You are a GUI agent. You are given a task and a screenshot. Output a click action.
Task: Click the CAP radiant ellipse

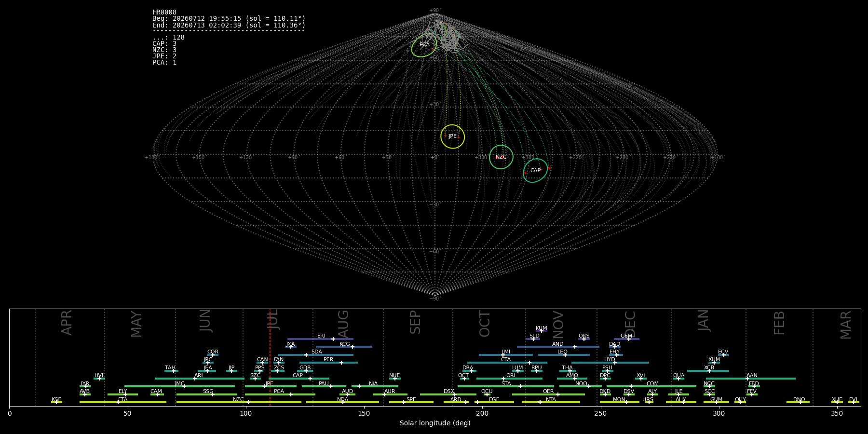pos(535,171)
